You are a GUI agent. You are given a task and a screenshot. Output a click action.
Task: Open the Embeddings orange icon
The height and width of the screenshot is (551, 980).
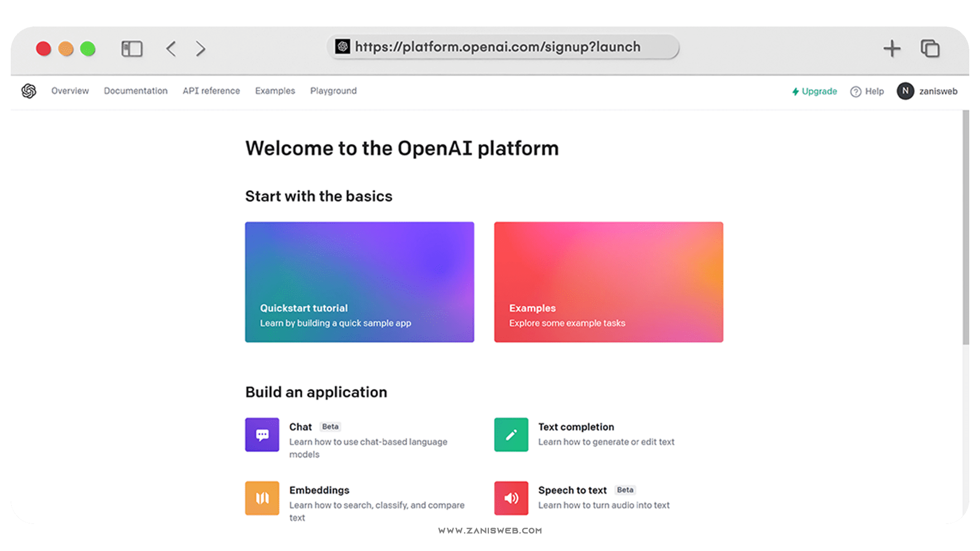(x=262, y=498)
